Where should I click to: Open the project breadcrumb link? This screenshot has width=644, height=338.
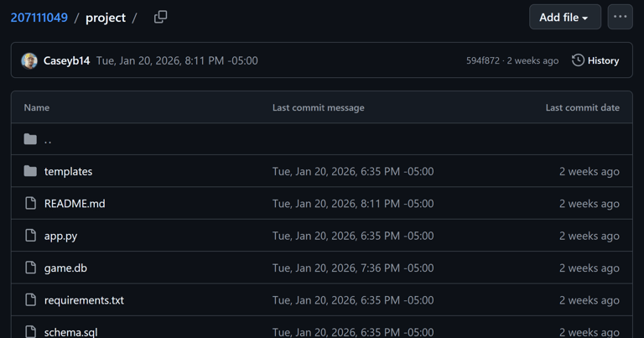click(106, 17)
